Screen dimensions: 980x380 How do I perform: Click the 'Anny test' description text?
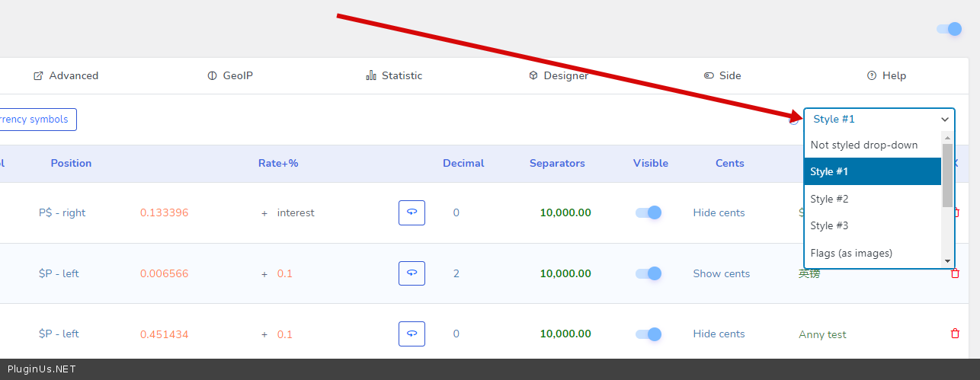click(x=822, y=334)
